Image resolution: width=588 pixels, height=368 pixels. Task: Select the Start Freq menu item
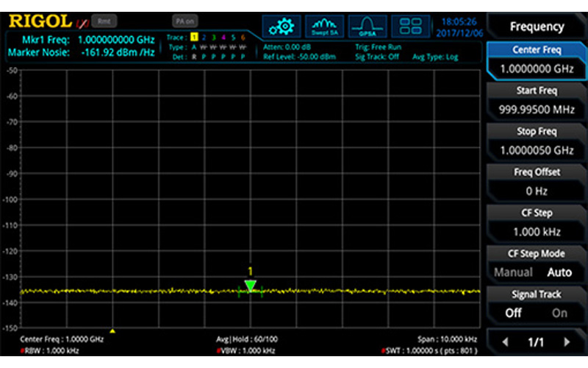pos(537,100)
